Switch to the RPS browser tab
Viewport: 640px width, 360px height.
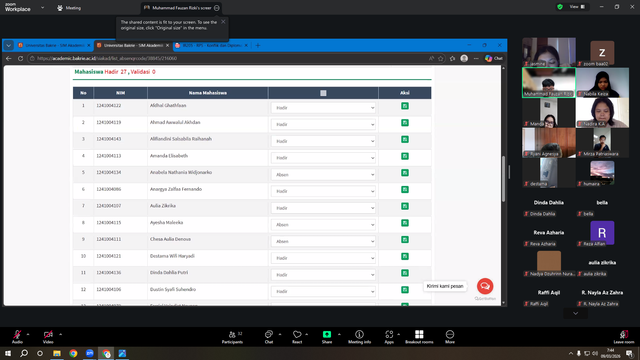click(x=211, y=45)
